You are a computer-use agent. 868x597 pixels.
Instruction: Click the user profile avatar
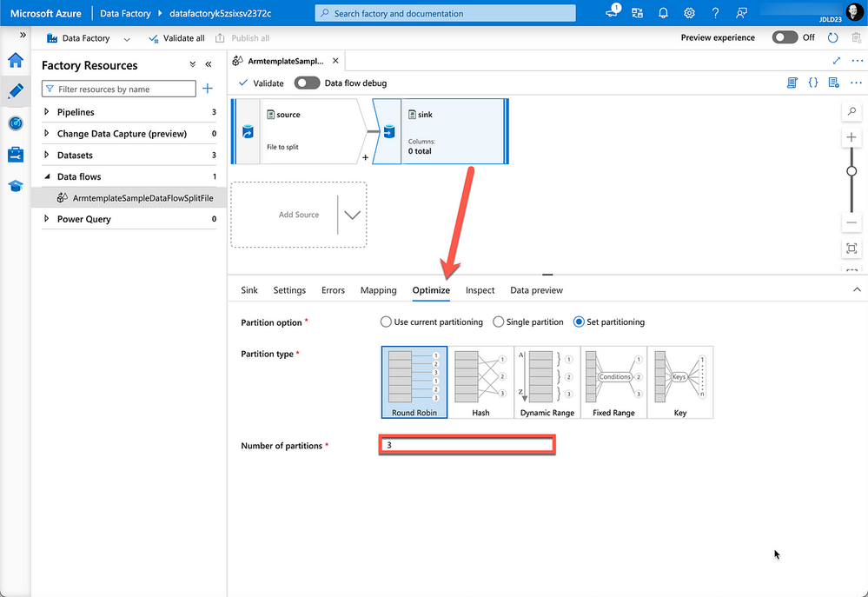[854, 11]
